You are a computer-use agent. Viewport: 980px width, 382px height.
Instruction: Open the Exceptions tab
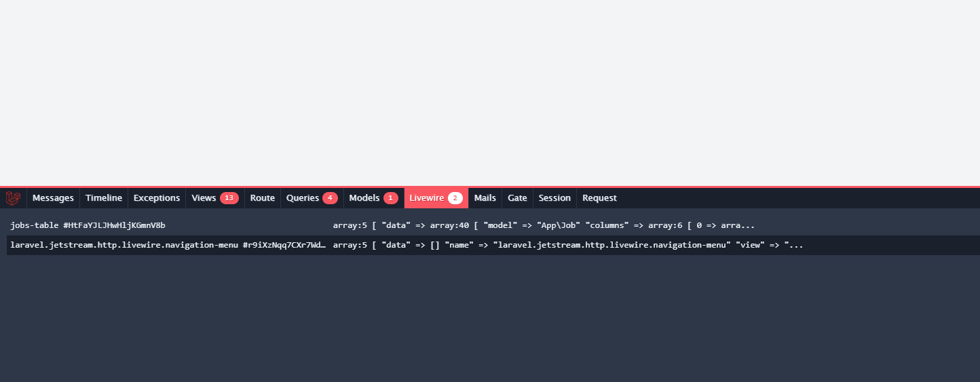[x=157, y=198]
